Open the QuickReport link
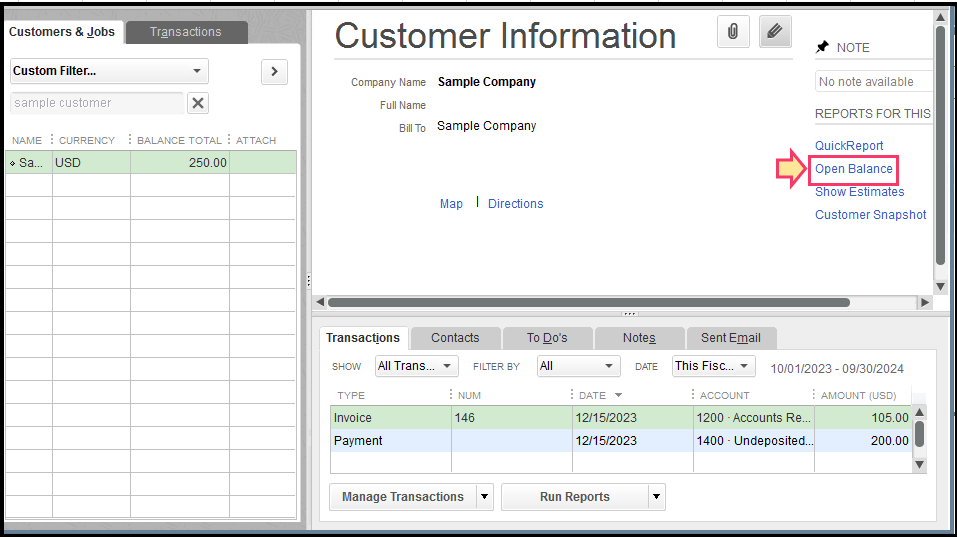The image size is (957, 537). pyautogui.click(x=849, y=146)
